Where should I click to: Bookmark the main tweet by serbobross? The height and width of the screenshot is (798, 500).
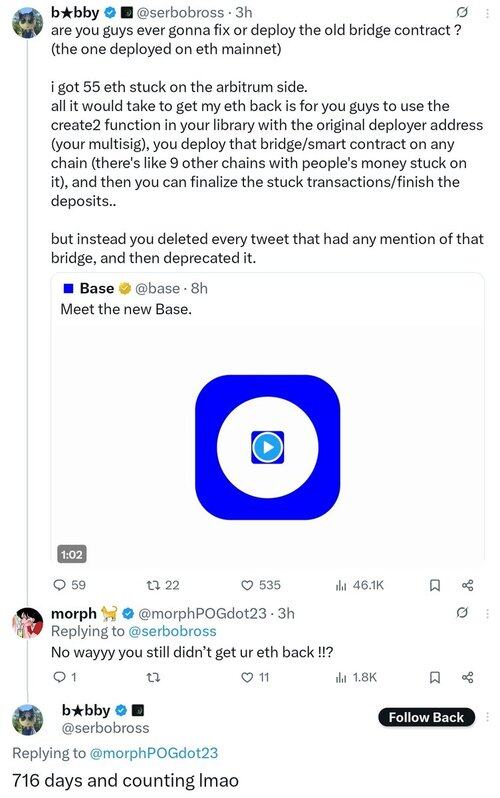click(x=435, y=585)
